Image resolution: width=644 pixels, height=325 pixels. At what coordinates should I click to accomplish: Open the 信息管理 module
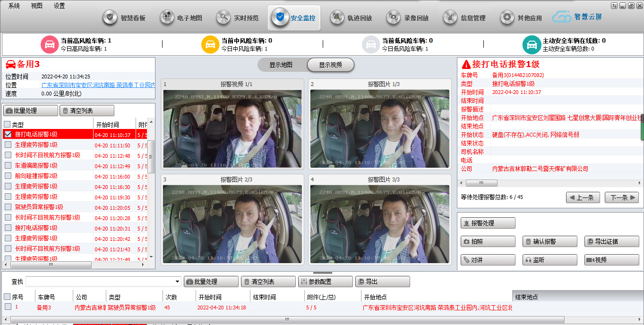click(465, 18)
